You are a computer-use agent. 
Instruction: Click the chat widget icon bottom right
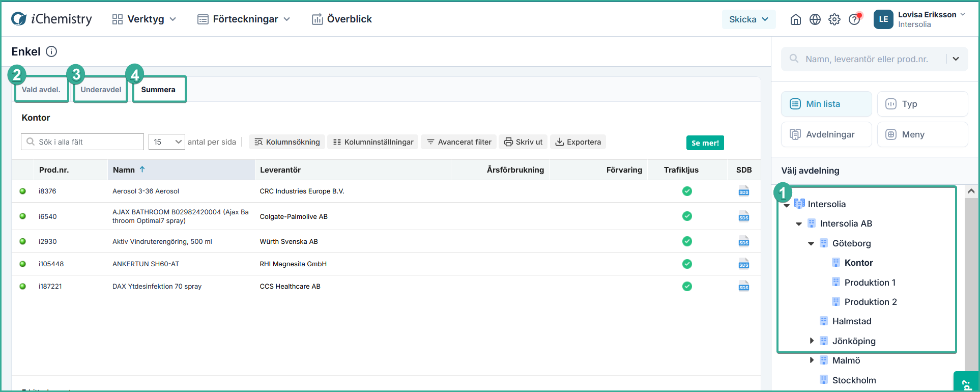coord(965,383)
